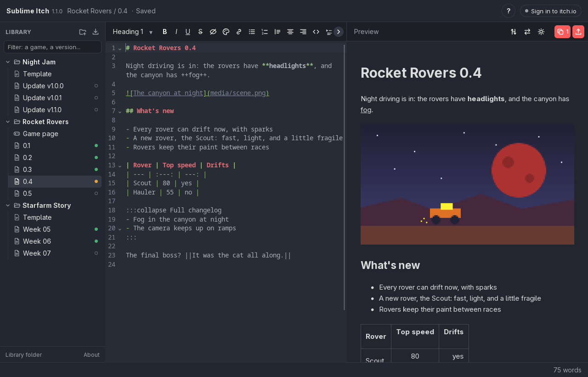Screen dimensions: 588x377
Task: Click the Library folder link
Action: (x=23, y=355)
